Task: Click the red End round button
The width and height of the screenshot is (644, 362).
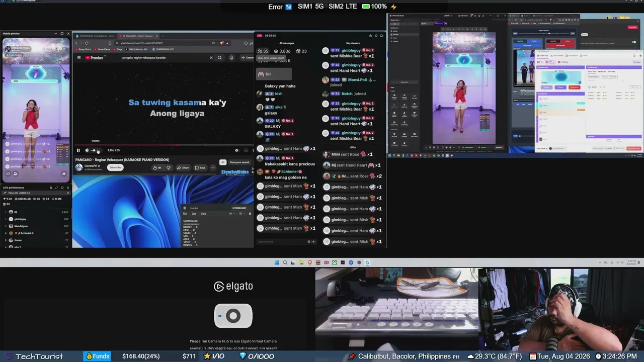Action: [x=575, y=87]
